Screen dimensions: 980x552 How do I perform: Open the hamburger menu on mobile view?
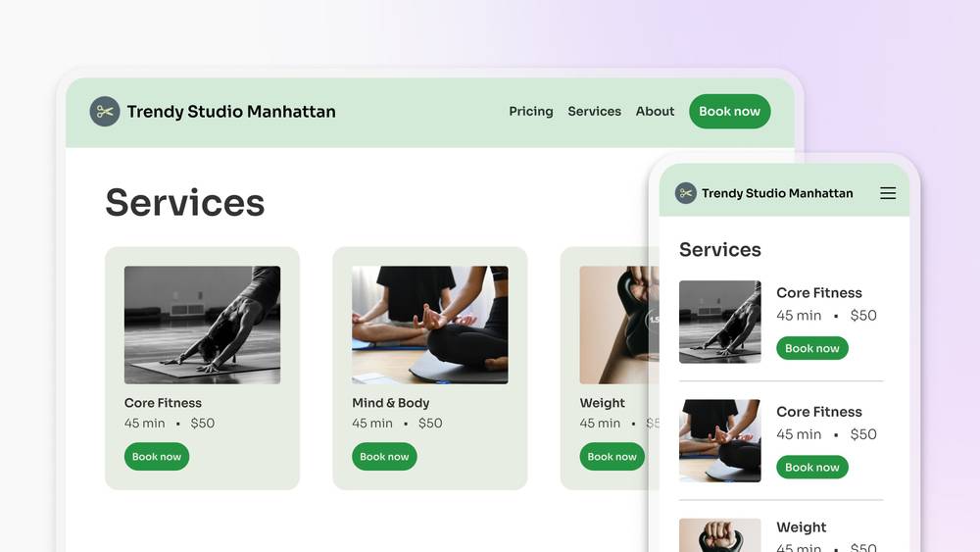[888, 193]
